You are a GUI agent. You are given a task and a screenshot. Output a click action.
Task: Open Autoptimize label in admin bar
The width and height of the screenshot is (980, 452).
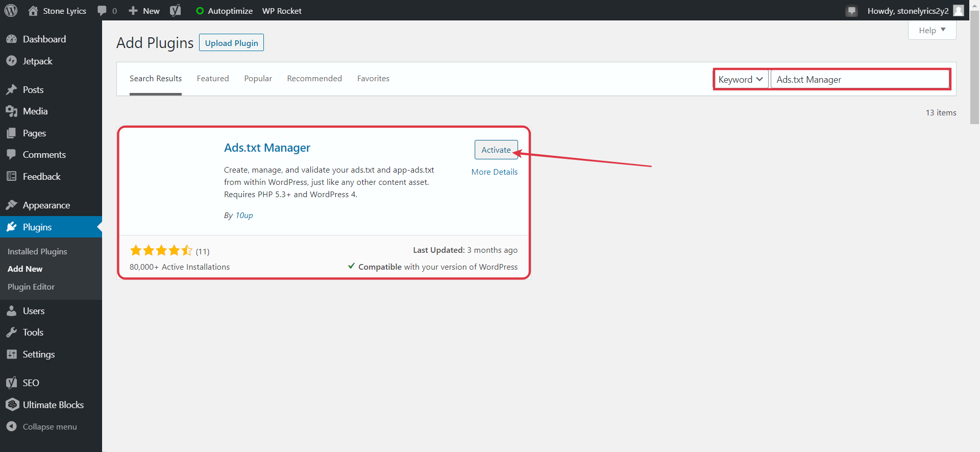coord(230,11)
